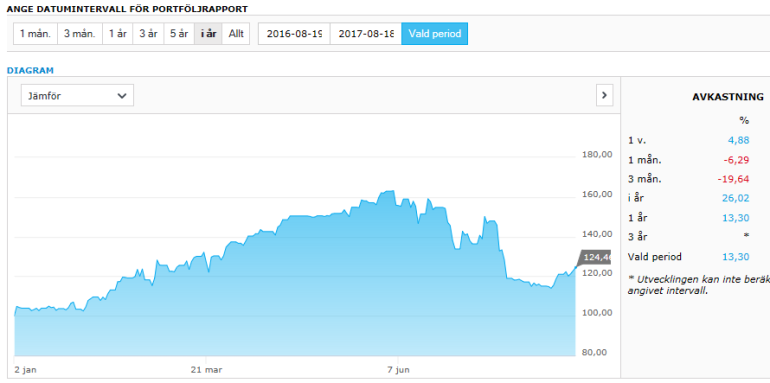Collapse the side panel with right arrow
770x383 pixels.
coord(605,95)
